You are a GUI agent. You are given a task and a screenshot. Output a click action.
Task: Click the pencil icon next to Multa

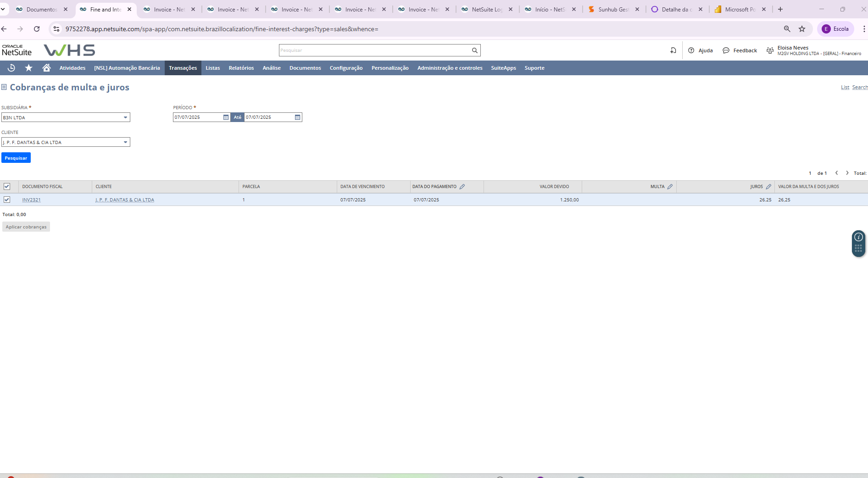(x=670, y=187)
